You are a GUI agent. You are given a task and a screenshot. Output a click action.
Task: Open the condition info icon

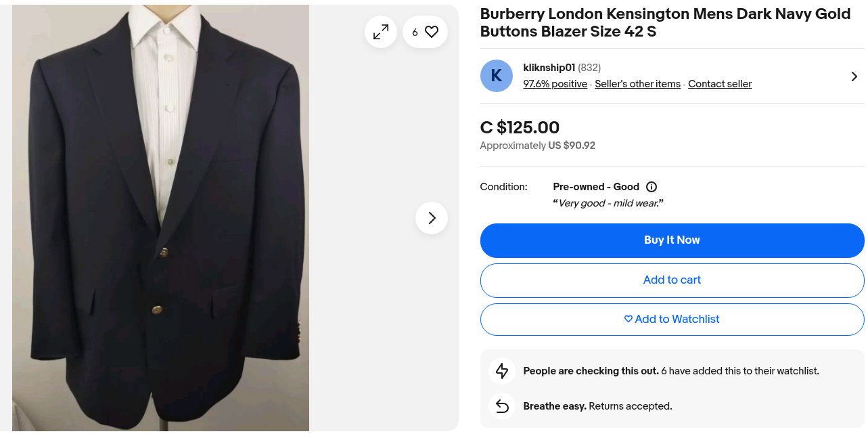point(652,187)
